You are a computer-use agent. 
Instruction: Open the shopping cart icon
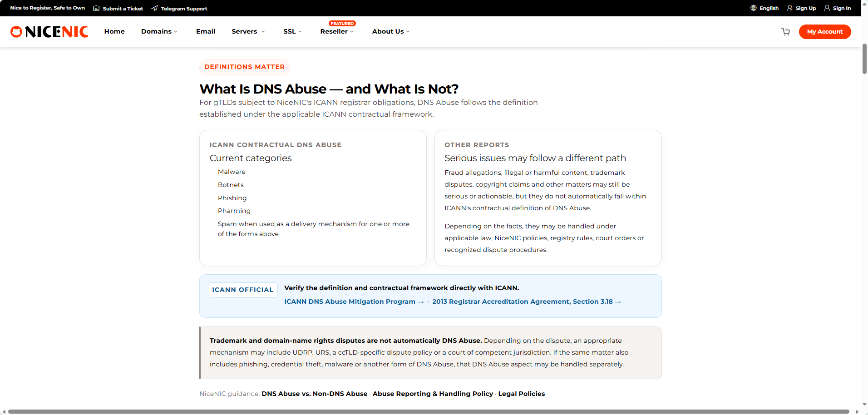(x=785, y=31)
